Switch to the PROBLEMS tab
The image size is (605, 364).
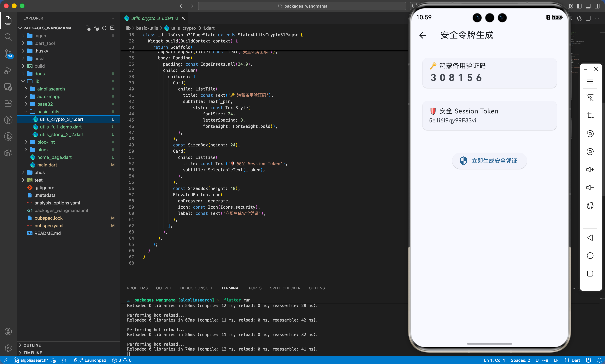(x=137, y=288)
